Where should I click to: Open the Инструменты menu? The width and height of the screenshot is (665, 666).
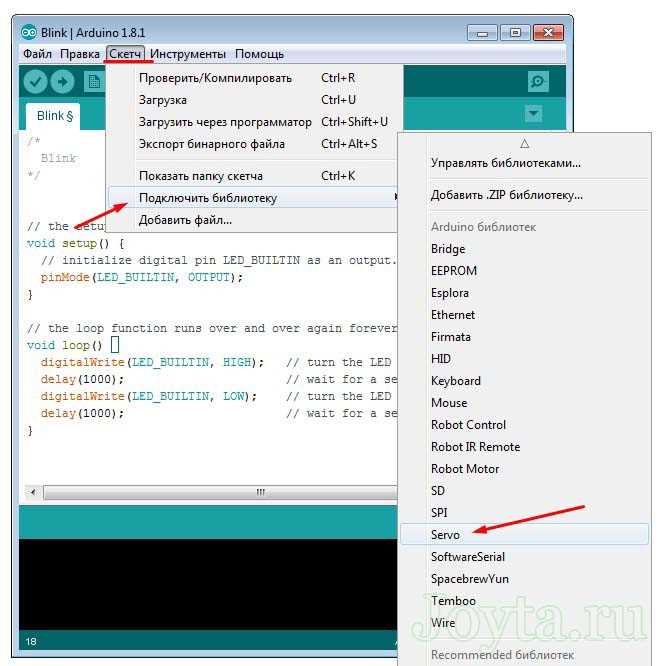188,54
